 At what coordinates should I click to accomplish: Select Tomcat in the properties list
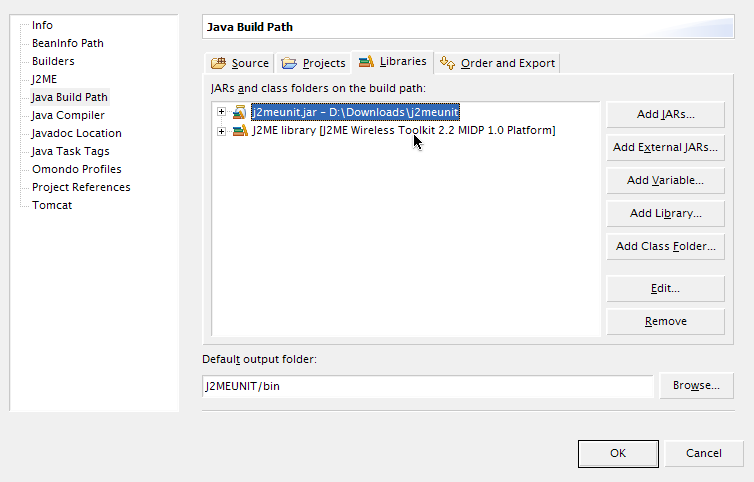[52, 205]
